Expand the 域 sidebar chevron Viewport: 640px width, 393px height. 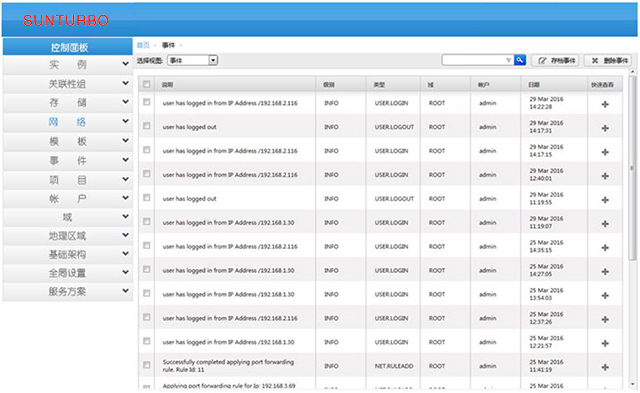[x=125, y=217]
